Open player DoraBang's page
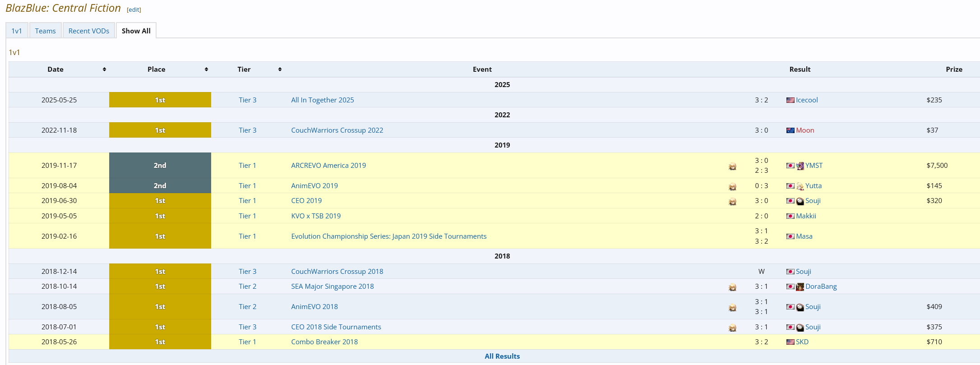Viewport: 980px width, 365px height. coord(821,286)
